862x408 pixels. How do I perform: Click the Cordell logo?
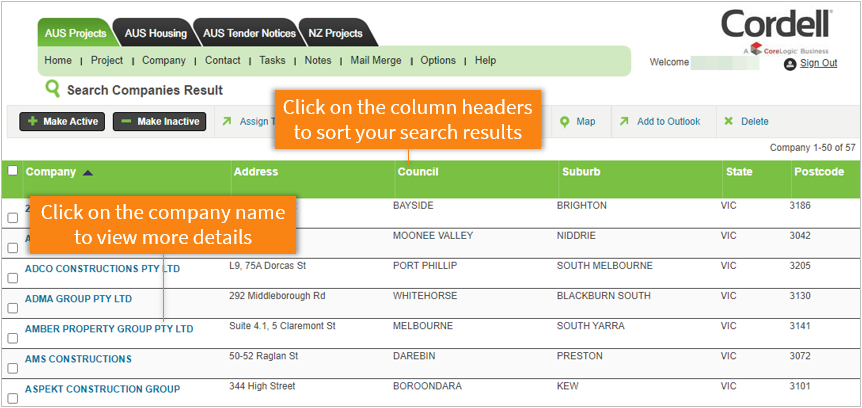coord(777,25)
